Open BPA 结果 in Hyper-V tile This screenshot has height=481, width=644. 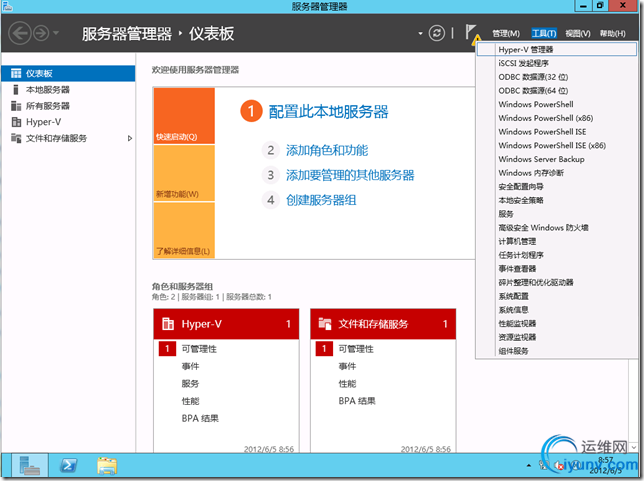tap(200, 419)
